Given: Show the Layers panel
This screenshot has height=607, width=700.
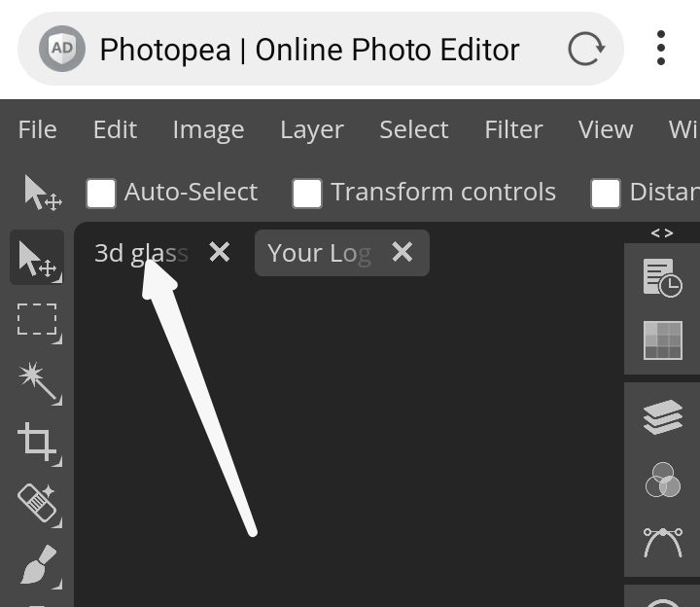Looking at the screenshot, I should 662,417.
